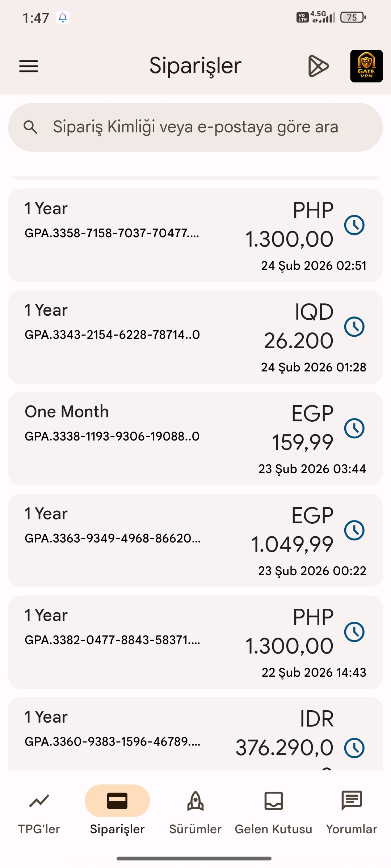Tap the Google Play triangle icon
Image resolution: width=391 pixels, height=868 pixels.
click(318, 66)
